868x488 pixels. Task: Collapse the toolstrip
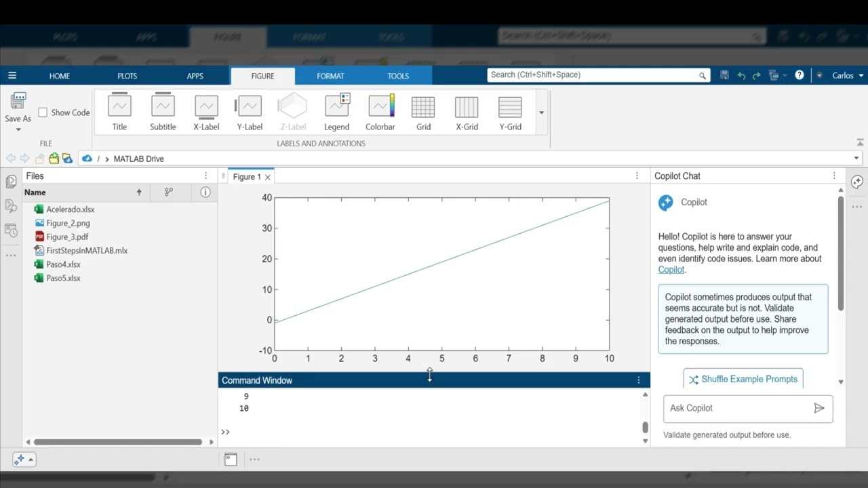pyautogui.click(x=861, y=142)
